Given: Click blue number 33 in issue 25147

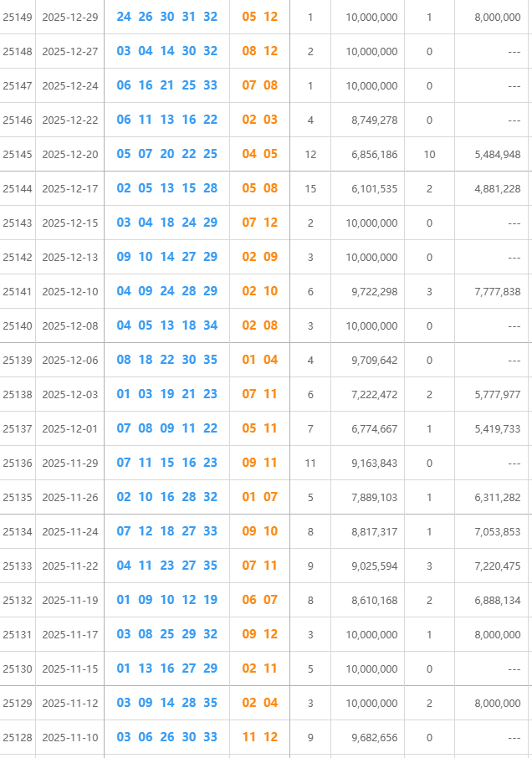Looking at the screenshot, I should tap(210, 85).
